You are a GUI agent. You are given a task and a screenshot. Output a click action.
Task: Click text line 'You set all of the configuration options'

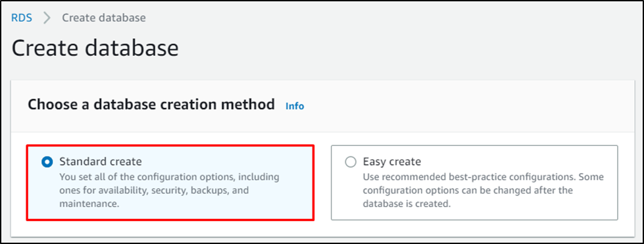pyautogui.click(x=151, y=178)
